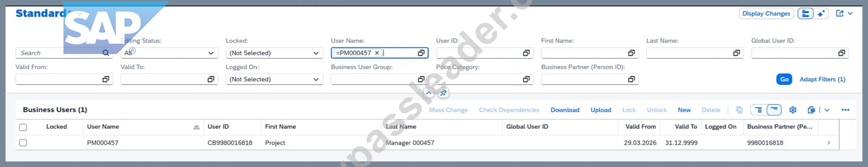Remove the =PM000457 filter token
The height and width of the screenshot is (167, 868).
[377, 53]
